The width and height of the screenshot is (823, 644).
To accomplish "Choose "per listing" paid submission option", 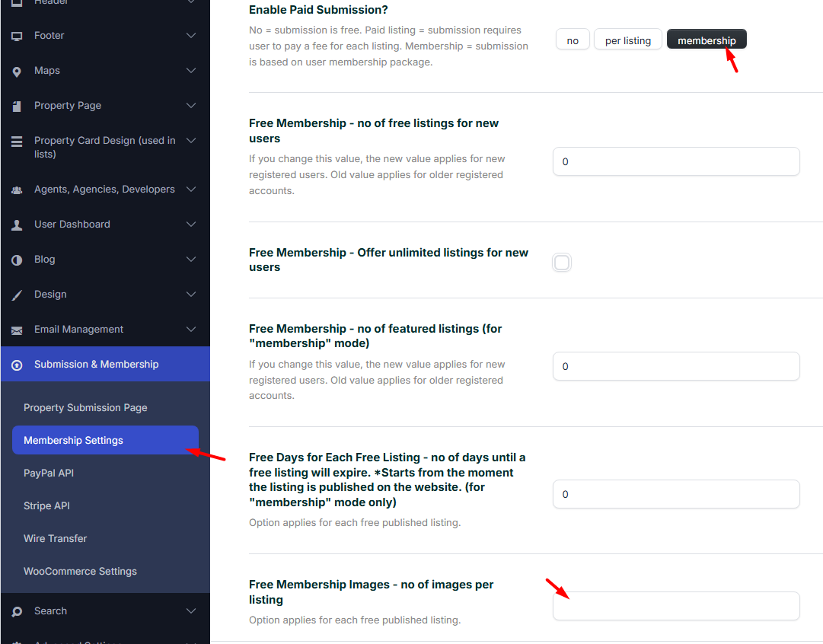I will [x=627, y=40].
